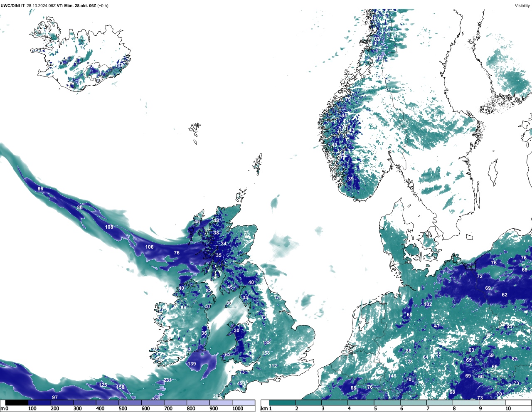
Task: Click the 128 value in Germany
Action: pos(409,362)
